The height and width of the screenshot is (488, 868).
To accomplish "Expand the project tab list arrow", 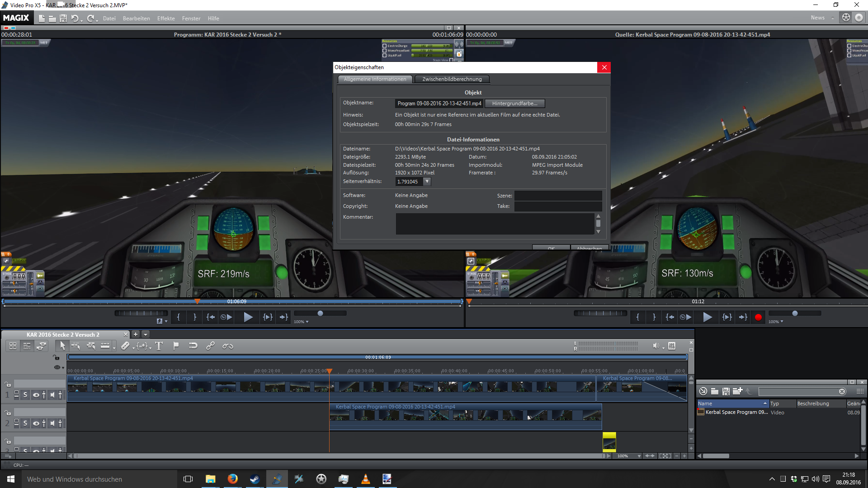I will 146,334.
